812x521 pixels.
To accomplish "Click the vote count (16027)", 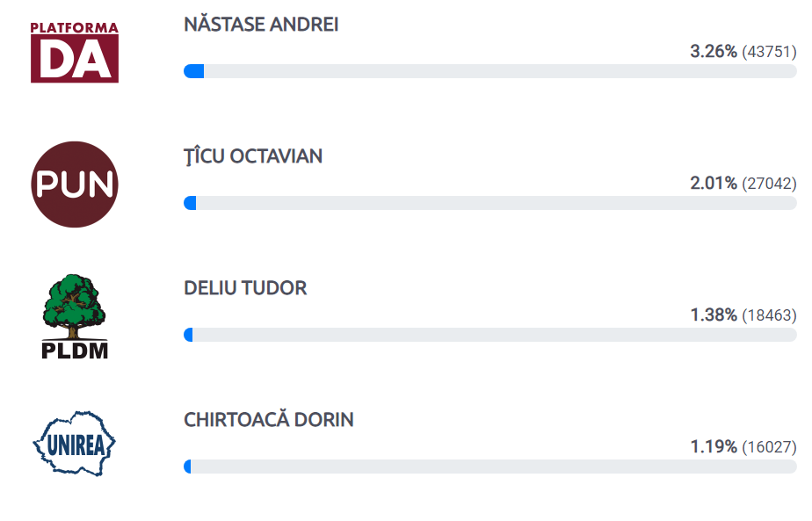I will tap(769, 446).
